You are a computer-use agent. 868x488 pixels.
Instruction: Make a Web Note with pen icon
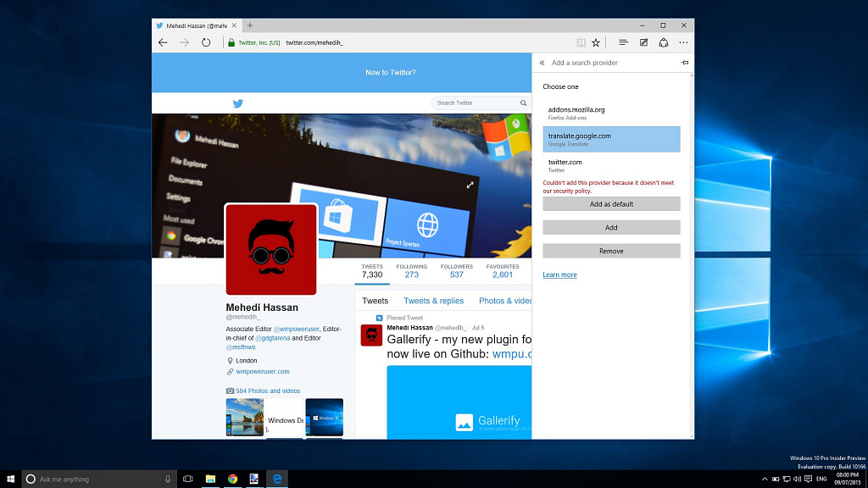pos(643,42)
